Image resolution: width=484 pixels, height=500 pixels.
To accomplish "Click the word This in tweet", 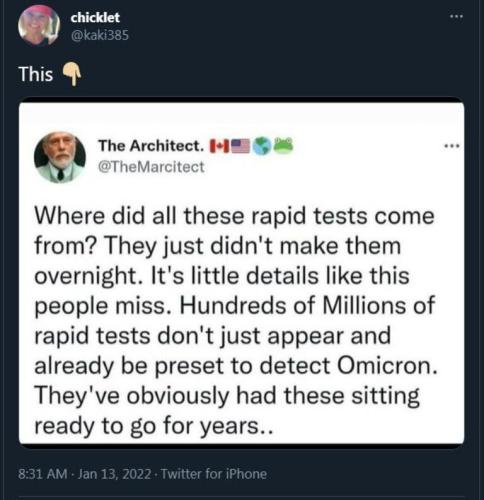I will tap(36, 74).
